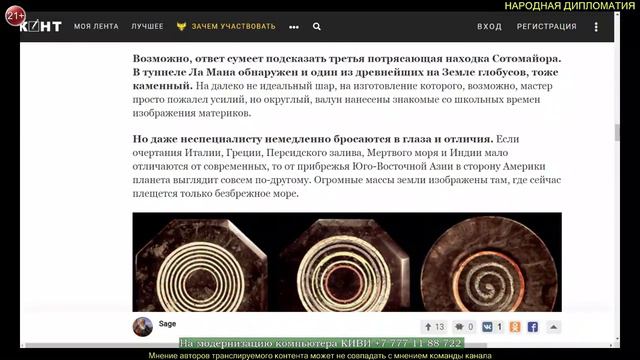This screenshot has height=360, width=640.
Task: Click paragraph starting "Но даже неспециалисту"
Action: (x=347, y=166)
